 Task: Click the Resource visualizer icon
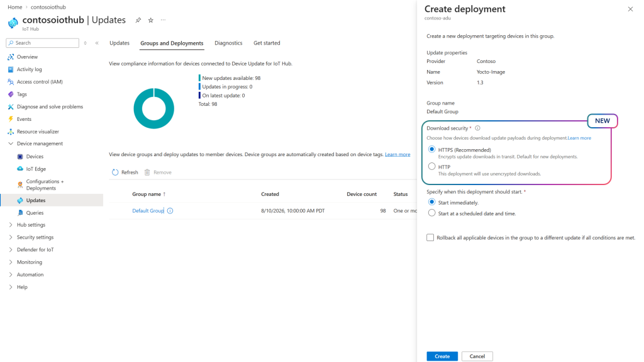click(11, 132)
